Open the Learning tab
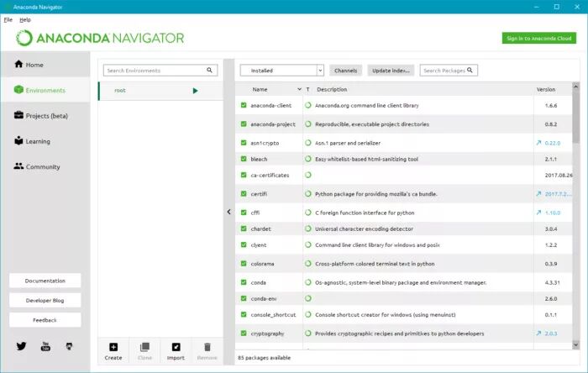The width and height of the screenshot is (588, 373). click(x=45, y=141)
